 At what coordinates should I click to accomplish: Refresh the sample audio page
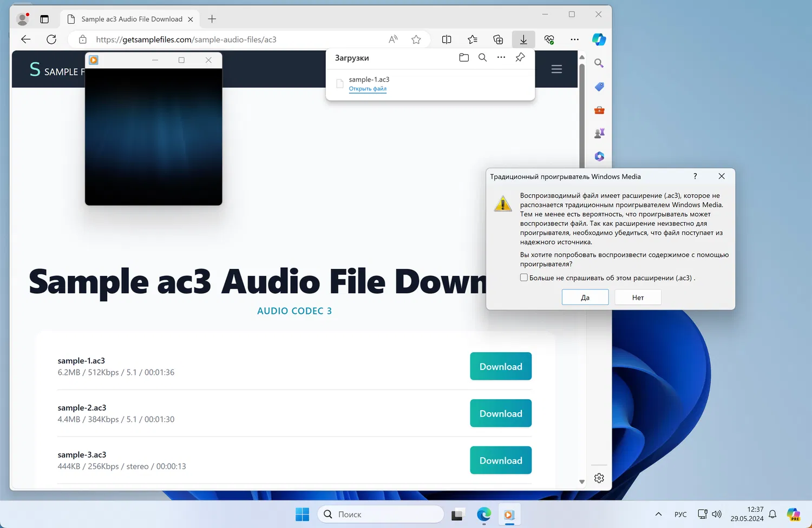click(x=51, y=39)
